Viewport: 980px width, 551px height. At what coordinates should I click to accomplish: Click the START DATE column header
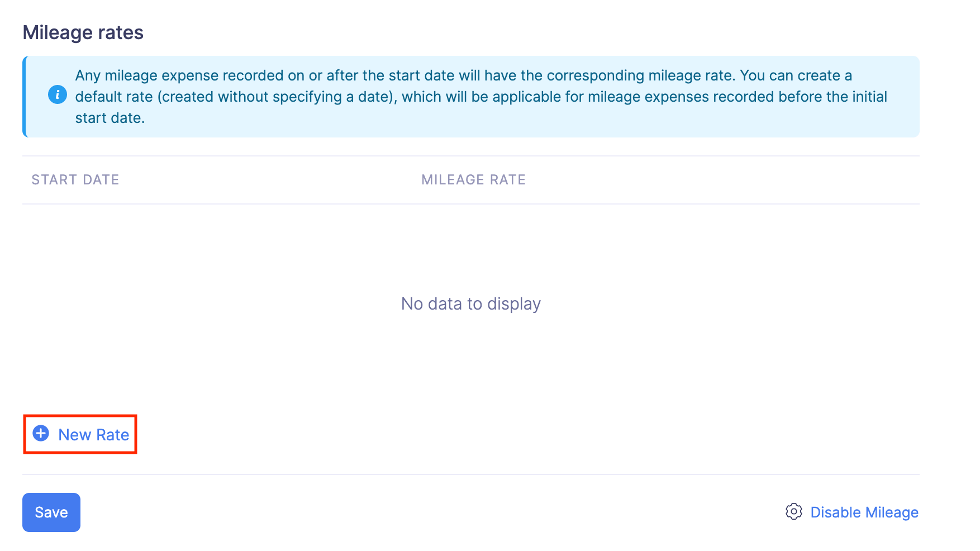(x=75, y=180)
